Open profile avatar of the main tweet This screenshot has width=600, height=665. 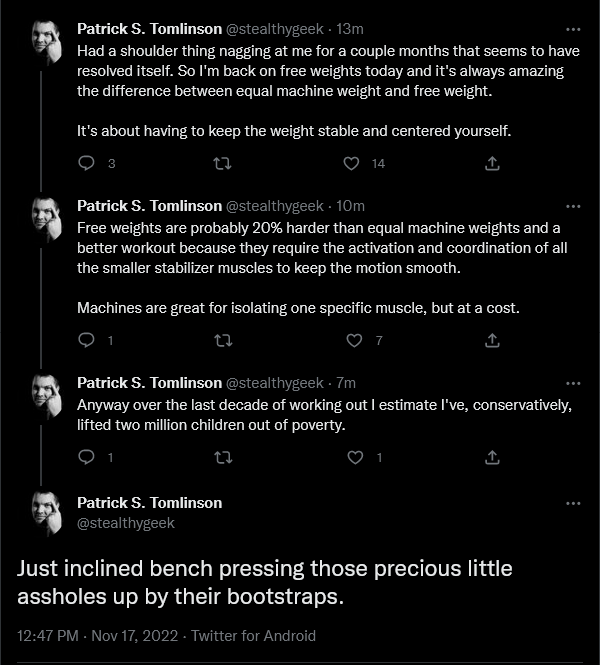47,513
